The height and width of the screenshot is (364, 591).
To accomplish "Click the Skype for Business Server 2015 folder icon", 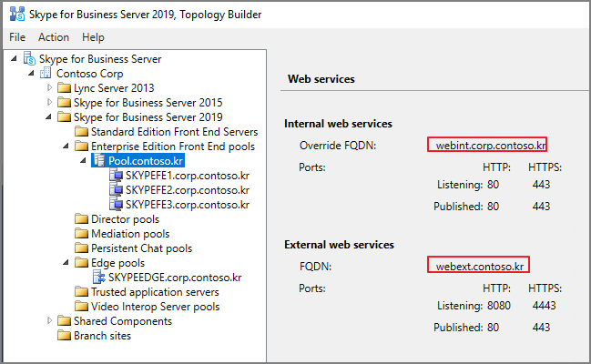I will tap(64, 103).
